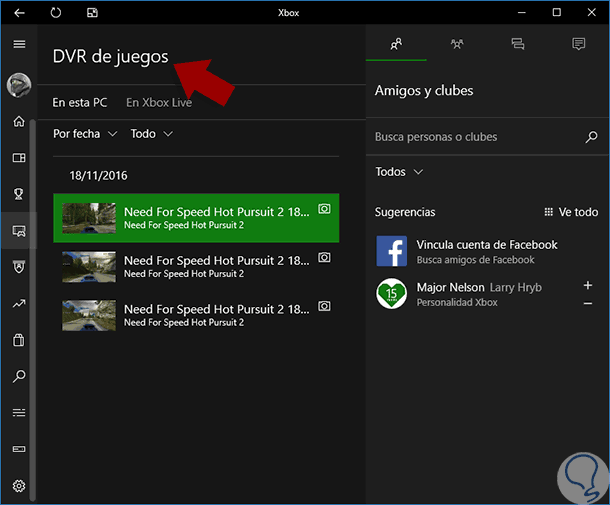Select the third Need For Speed capture
Screen dimensions: 610x505
pyautogui.click(x=196, y=316)
